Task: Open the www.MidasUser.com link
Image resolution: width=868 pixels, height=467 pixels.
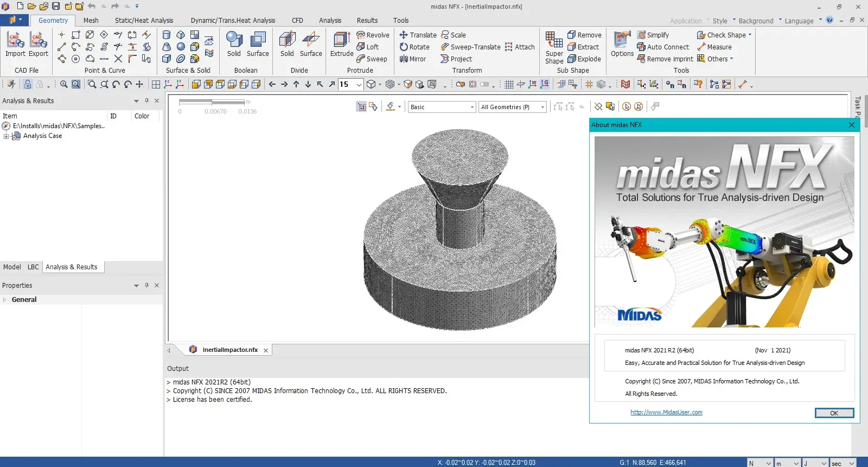Action: pyautogui.click(x=666, y=412)
